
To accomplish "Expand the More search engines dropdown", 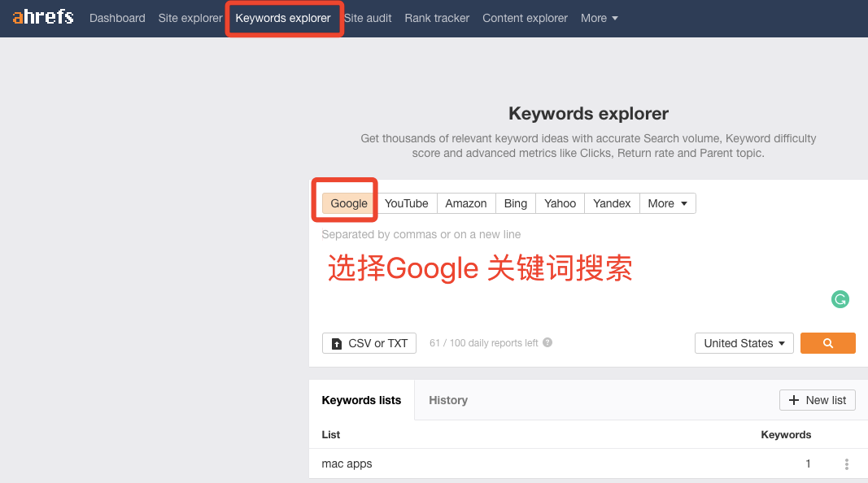I will [x=668, y=203].
